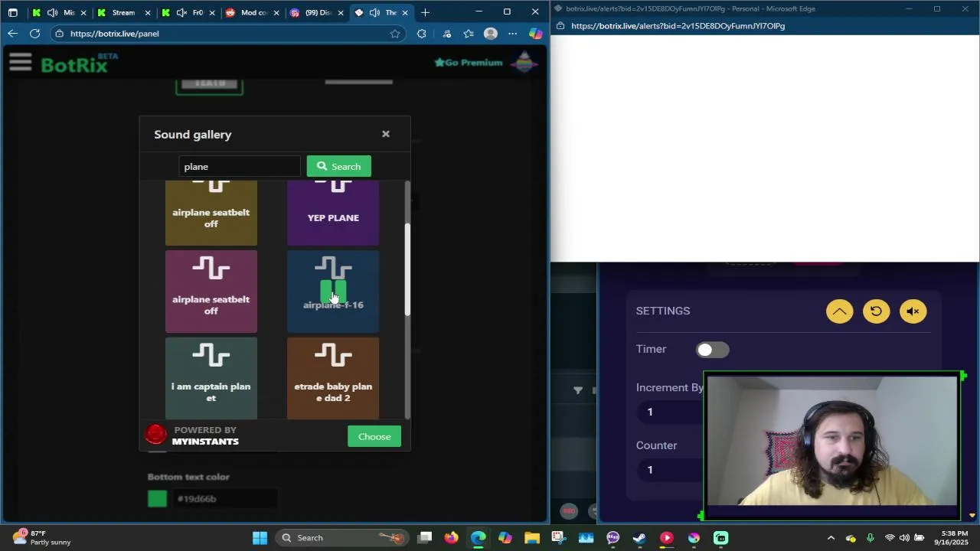Screen dimensions: 980x551
Task: Click the yellow reset counter button
Action: pyautogui.click(x=876, y=311)
